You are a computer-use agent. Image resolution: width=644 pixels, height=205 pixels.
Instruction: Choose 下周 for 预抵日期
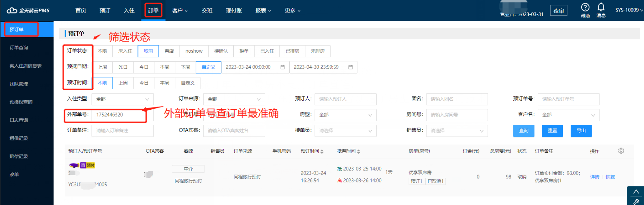pos(185,67)
